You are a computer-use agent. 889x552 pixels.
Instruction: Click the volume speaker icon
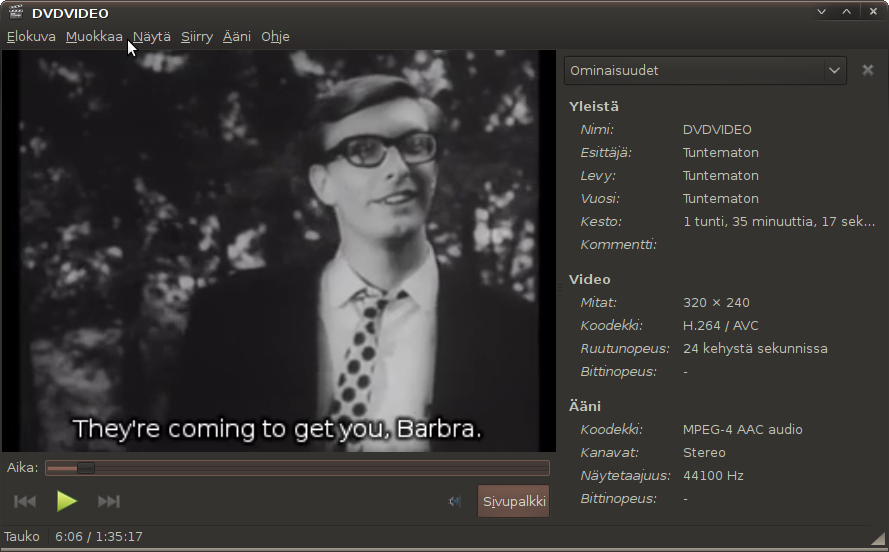click(x=455, y=501)
